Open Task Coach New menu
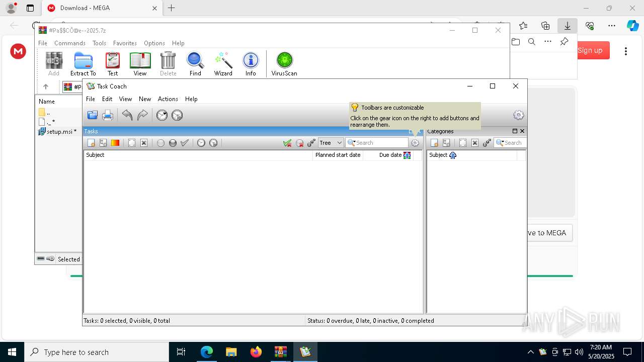Viewport: 644px width, 362px height. [145, 99]
